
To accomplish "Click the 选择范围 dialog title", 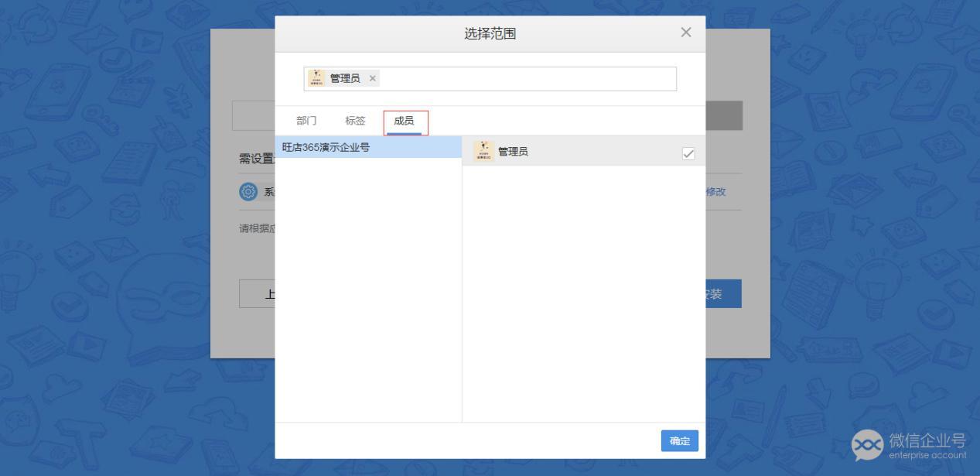I will 490,33.
